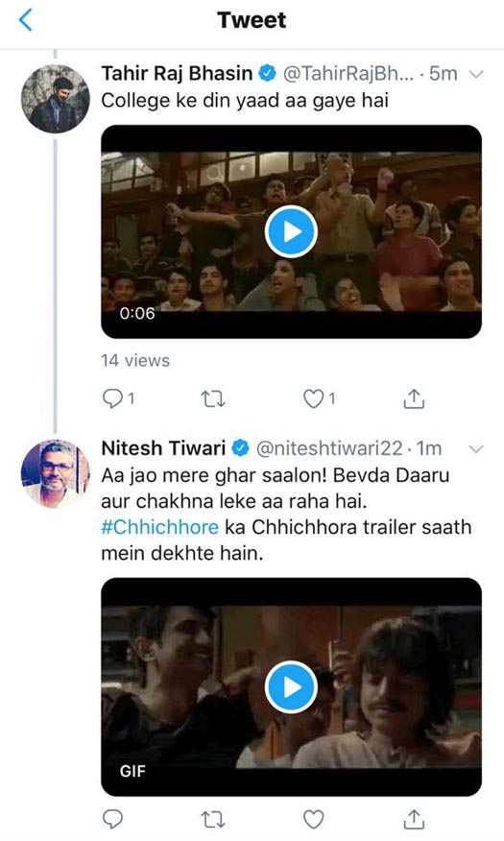504x841 pixels.
Task: Play the Chhichhore GIF
Action: tap(291, 686)
